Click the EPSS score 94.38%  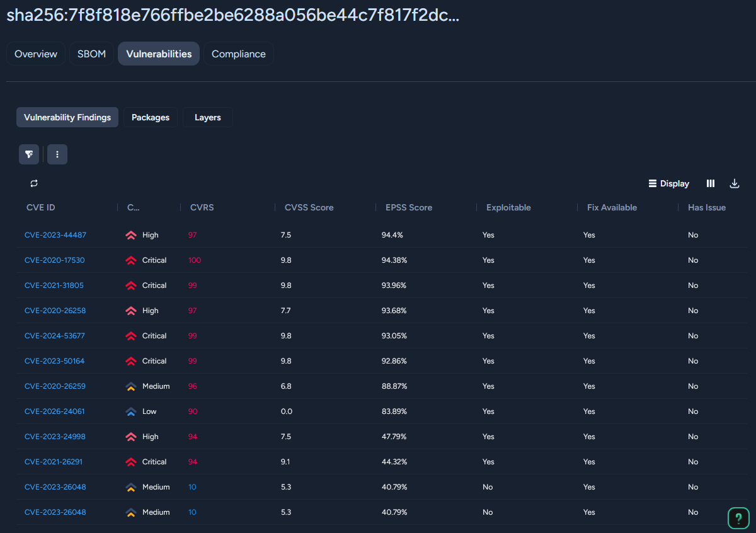click(394, 260)
